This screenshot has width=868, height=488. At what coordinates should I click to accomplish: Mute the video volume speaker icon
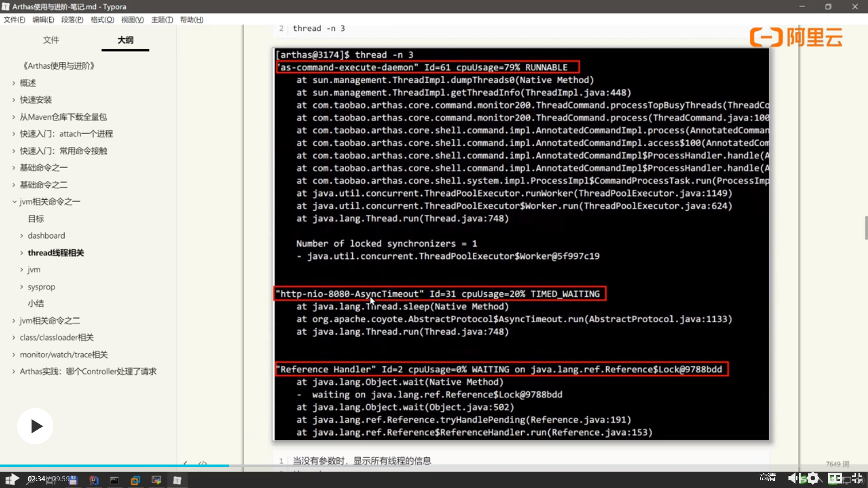(x=793, y=478)
